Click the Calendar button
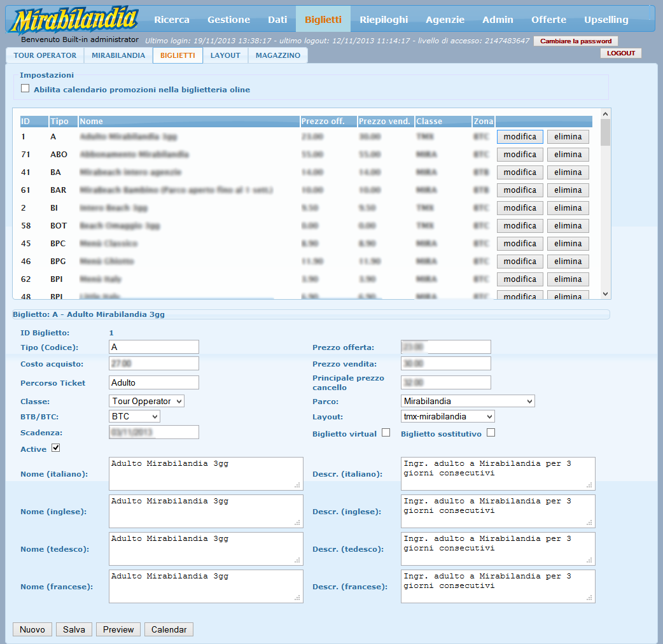The image size is (663, 644). coord(169,629)
